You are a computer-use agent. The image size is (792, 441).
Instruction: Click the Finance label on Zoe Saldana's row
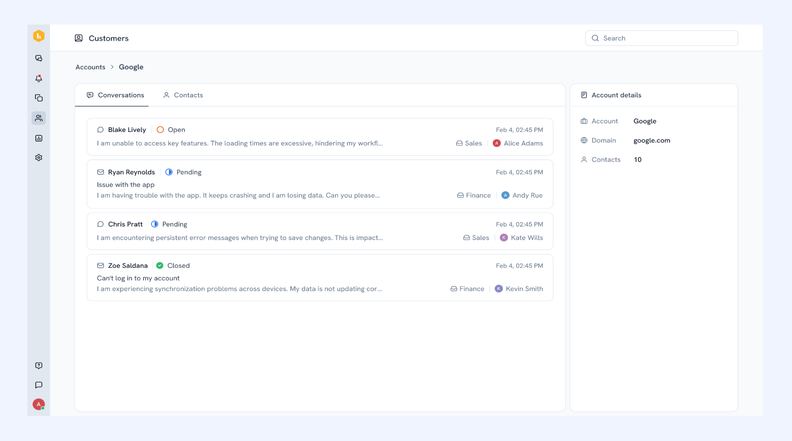pos(472,289)
